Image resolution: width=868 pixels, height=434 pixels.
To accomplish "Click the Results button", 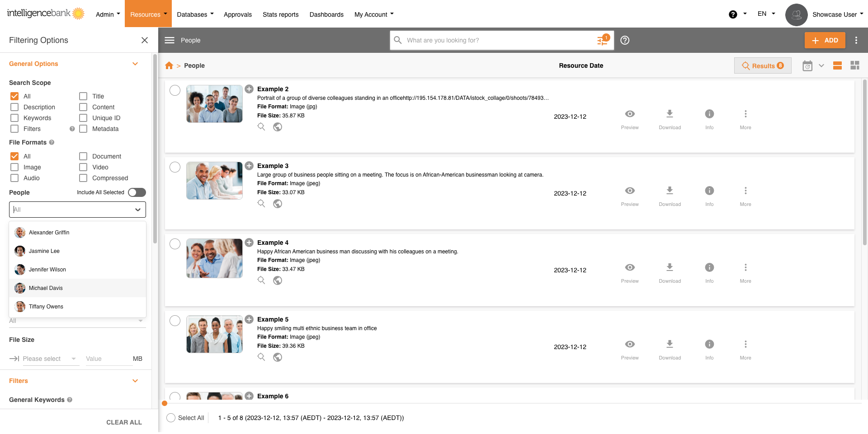I will click(763, 65).
